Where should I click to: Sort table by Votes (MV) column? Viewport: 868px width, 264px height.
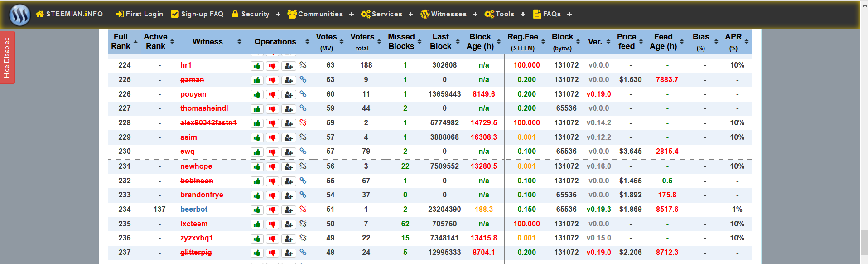tap(327, 41)
